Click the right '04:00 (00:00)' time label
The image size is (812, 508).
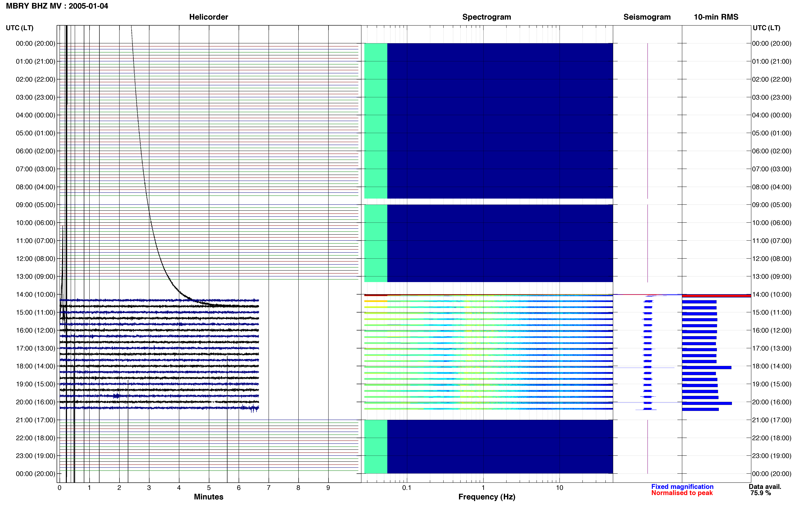pos(772,115)
